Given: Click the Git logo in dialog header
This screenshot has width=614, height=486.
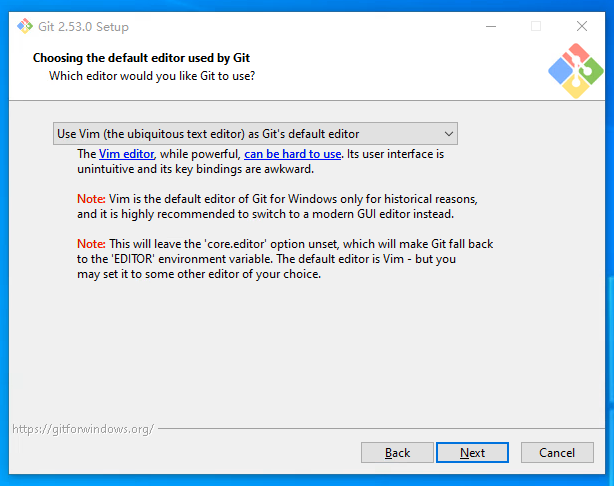Looking at the screenshot, I should 575,71.
